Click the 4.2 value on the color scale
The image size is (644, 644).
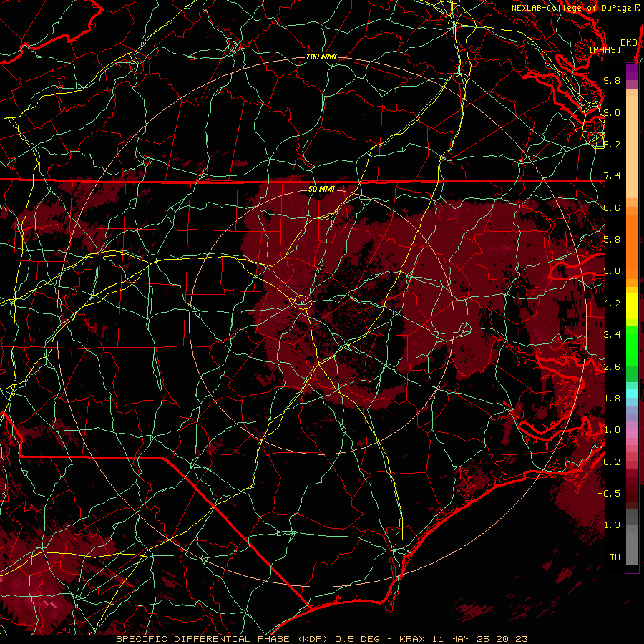coord(612,303)
